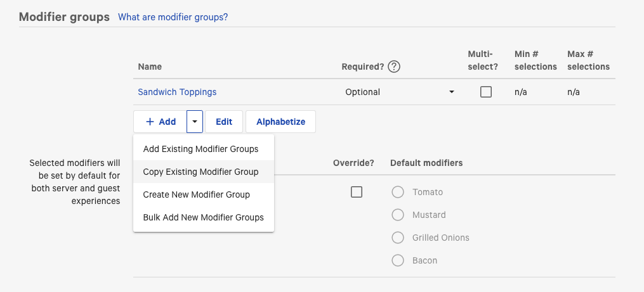Open the Add button dropdown arrow
The width and height of the screenshot is (644, 292).
(195, 122)
